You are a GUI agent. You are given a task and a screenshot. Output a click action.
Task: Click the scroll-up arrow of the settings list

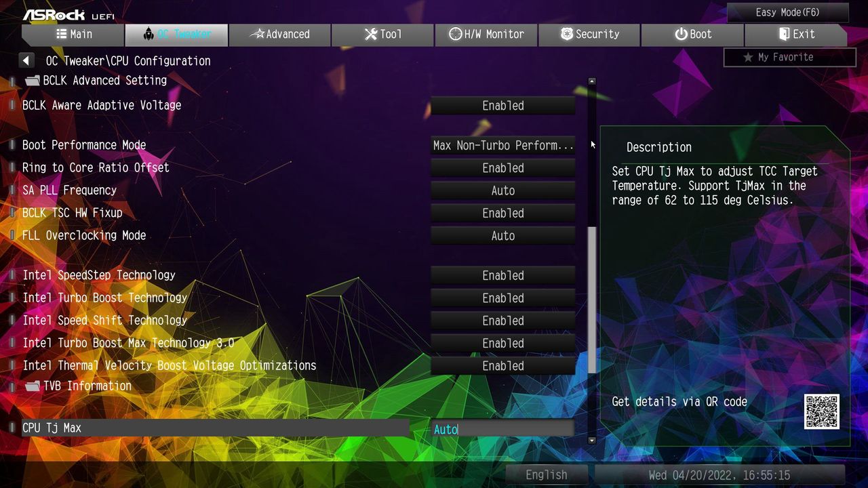[x=592, y=81]
